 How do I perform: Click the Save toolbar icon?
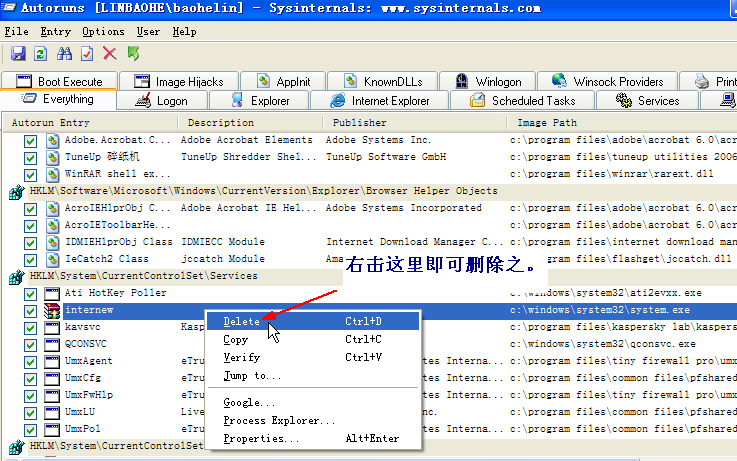[x=18, y=54]
